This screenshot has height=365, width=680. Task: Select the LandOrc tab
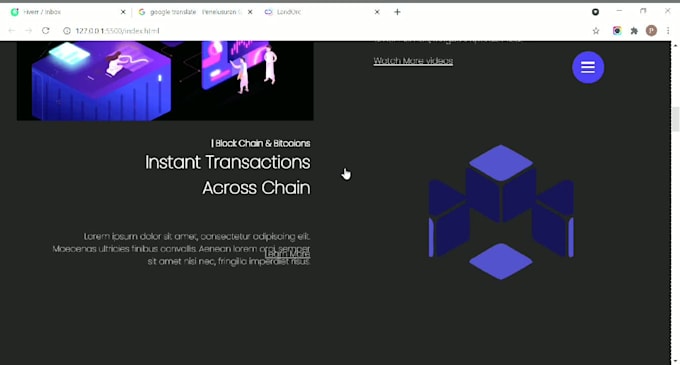point(322,12)
